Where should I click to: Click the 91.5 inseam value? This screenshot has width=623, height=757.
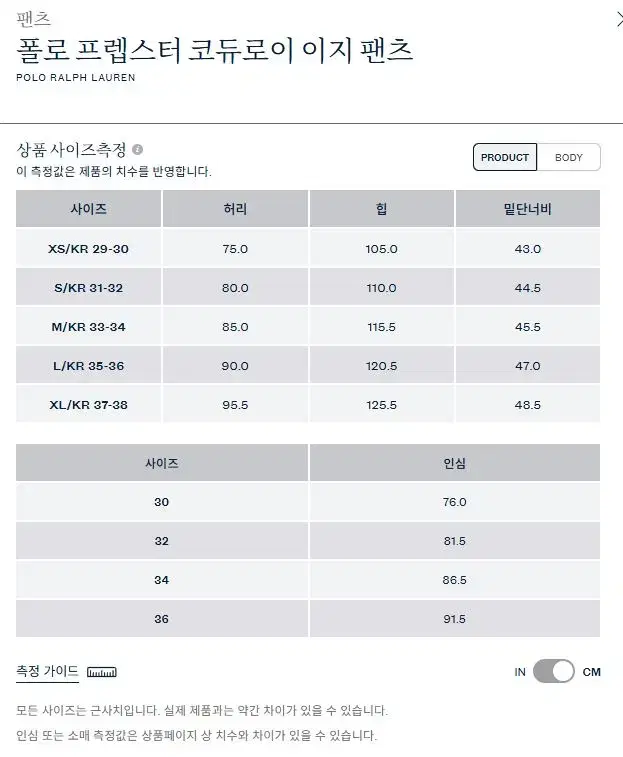coord(454,619)
